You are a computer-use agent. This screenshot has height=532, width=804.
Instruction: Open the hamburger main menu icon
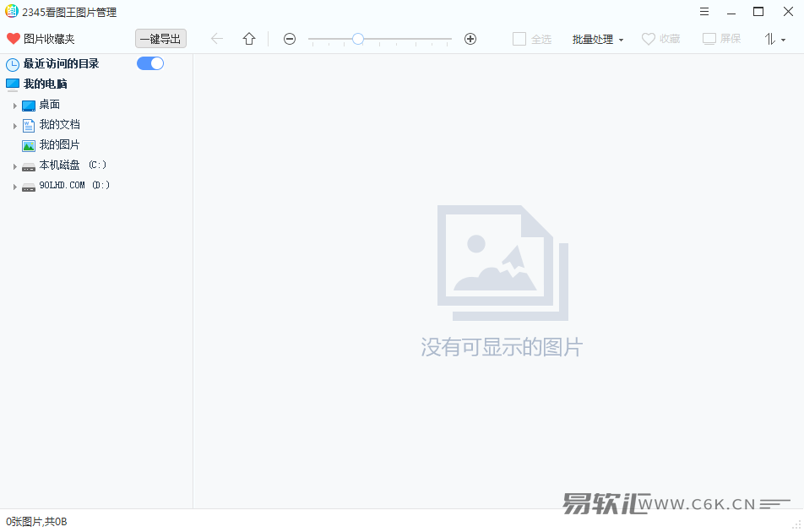[x=704, y=11]
